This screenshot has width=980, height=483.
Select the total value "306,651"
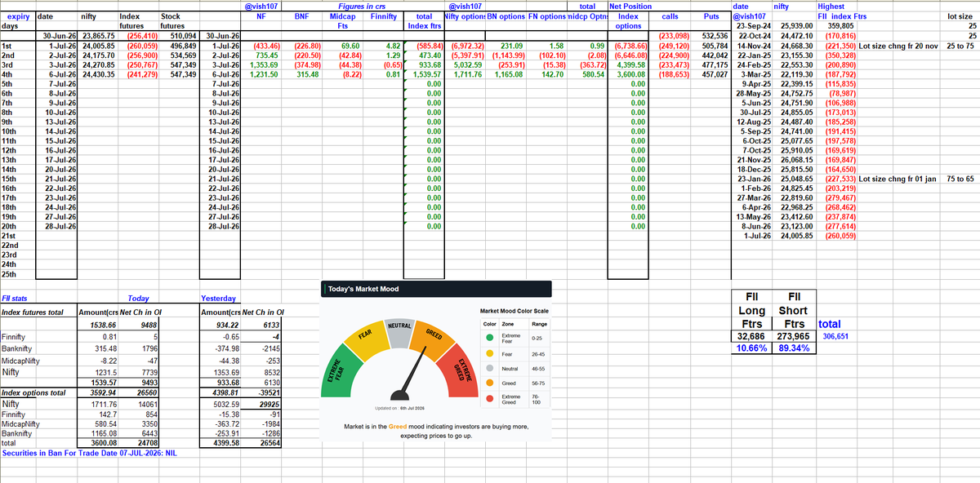835,335
